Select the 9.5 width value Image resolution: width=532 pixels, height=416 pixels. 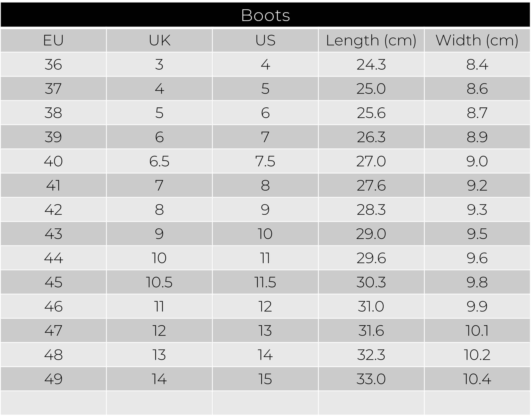tap(477, 234)
